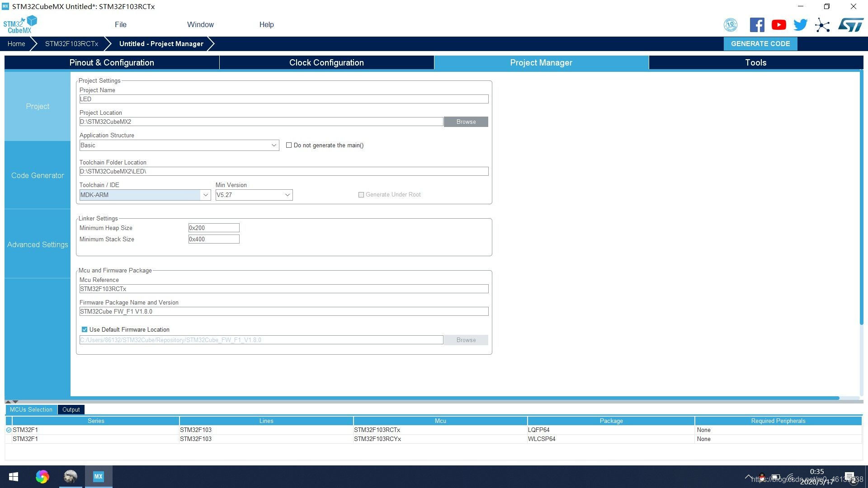This screenshot has height=488, width=868.
Task: Open Advanced Settings section
Action: click(x=37, y=244)
